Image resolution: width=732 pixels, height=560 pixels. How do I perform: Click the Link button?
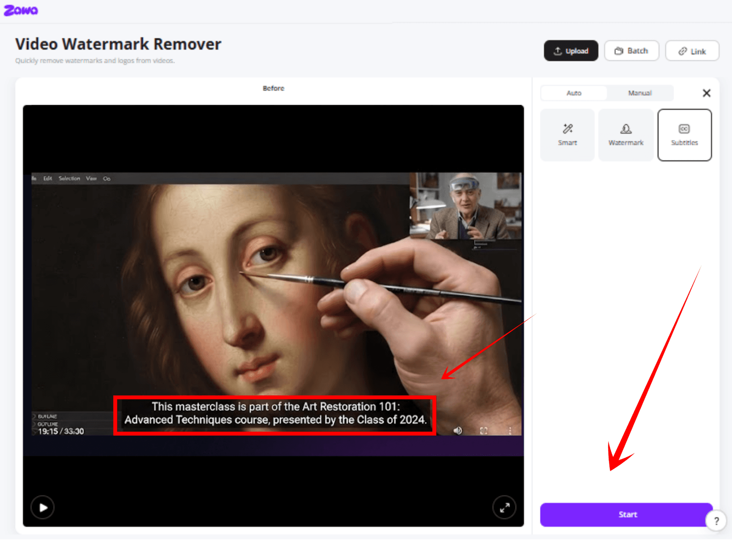point(692,51)
